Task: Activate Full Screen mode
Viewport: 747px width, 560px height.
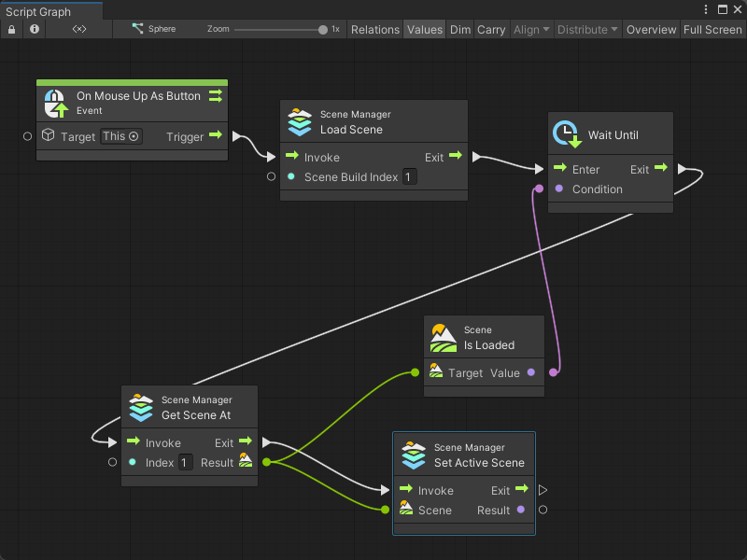Action: tap(712, 29)
